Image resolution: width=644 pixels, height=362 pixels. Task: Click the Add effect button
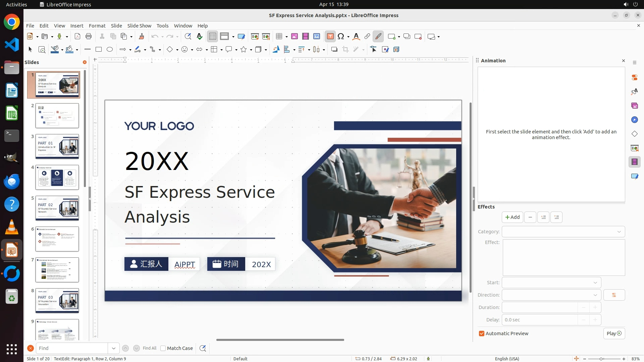pos(512,217)
